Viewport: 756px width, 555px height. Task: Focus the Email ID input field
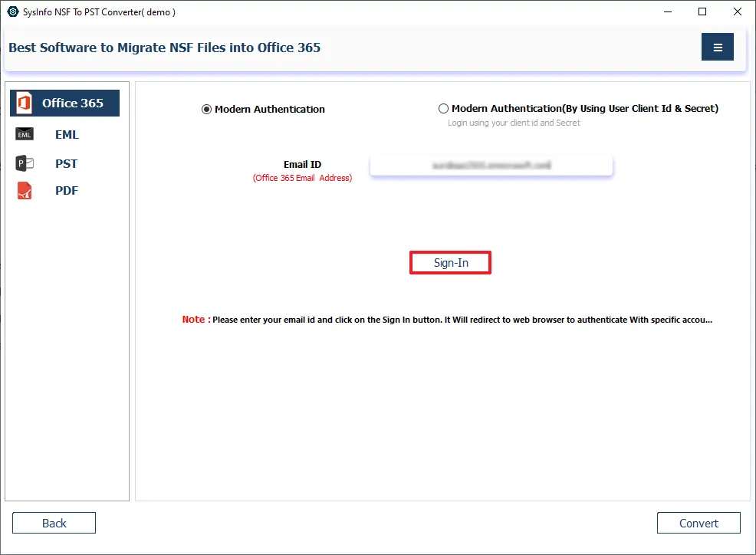491,166
